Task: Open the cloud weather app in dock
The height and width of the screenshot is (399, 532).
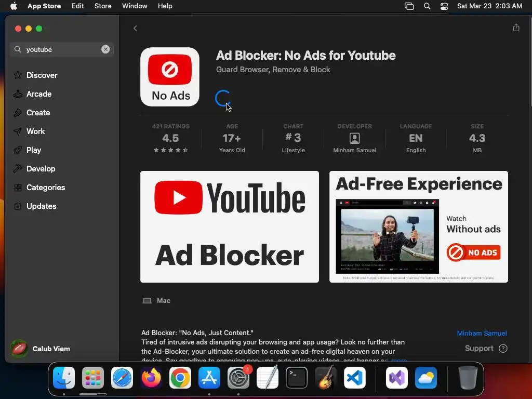Action: [426, 378]
